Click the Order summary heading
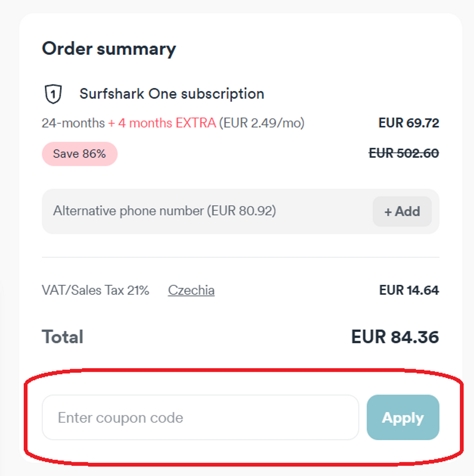474x476 pixels. 109,49
